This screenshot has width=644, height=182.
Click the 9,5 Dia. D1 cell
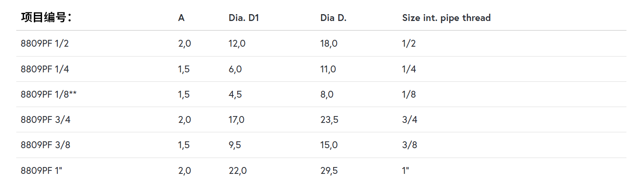(x=235, y=145)
